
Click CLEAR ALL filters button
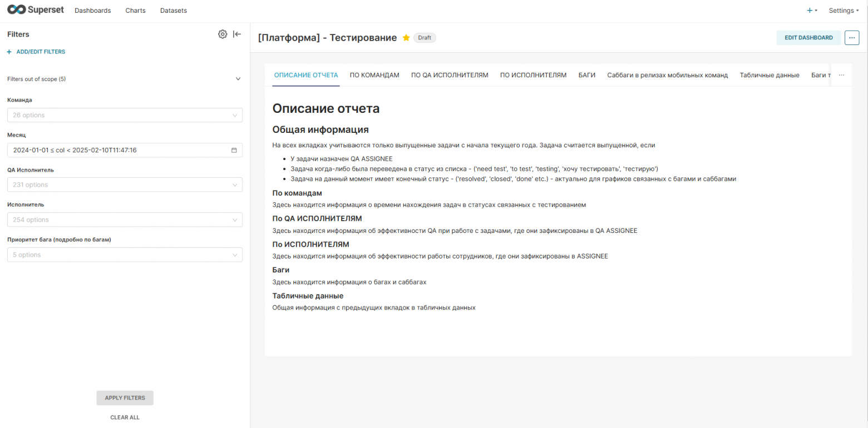point(125,417)
